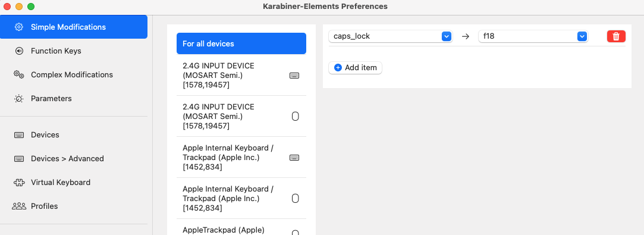Image resolution: width=644 pixels, height=235 pixels.
Task: Select Apple Internal Keyboard entry with keyboard icon
Action: click(241, 157)
